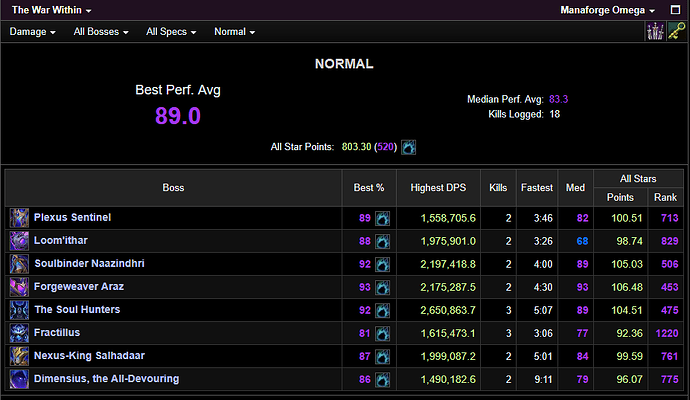Click the Forgeweaver Araz boss portrait icon
Viewport: 690px width, 400px height.
[19, 287]
